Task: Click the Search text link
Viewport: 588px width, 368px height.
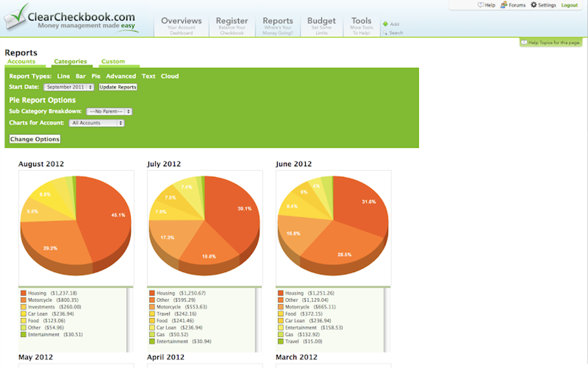Action: pyautogui.click(x=396, y=33)
